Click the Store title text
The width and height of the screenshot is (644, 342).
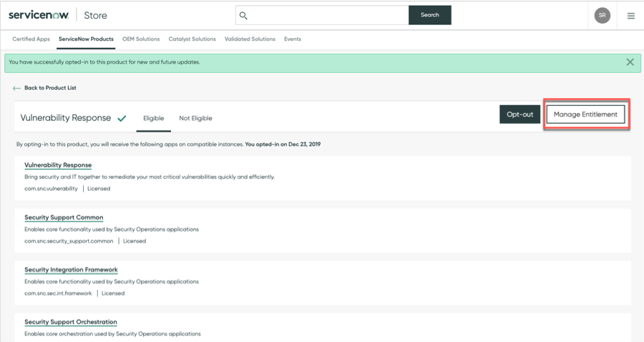click(x=95, y=15)
